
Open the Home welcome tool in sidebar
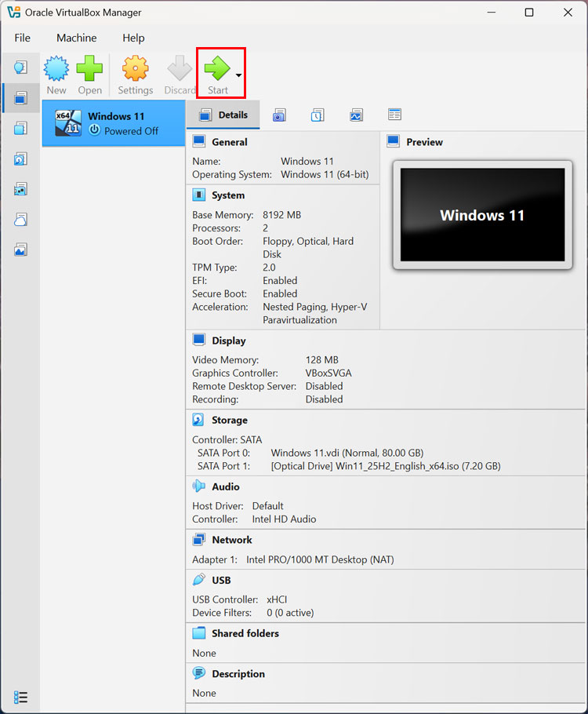pos(20,67)
